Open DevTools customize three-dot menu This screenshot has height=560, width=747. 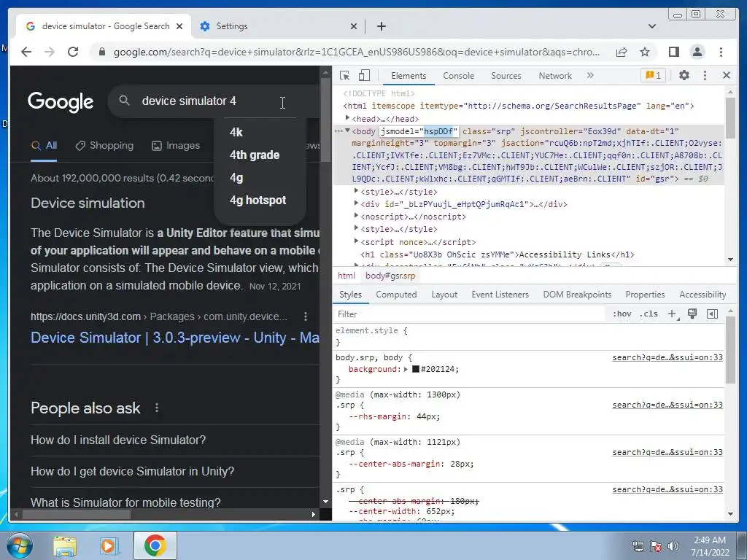point(705,75)
